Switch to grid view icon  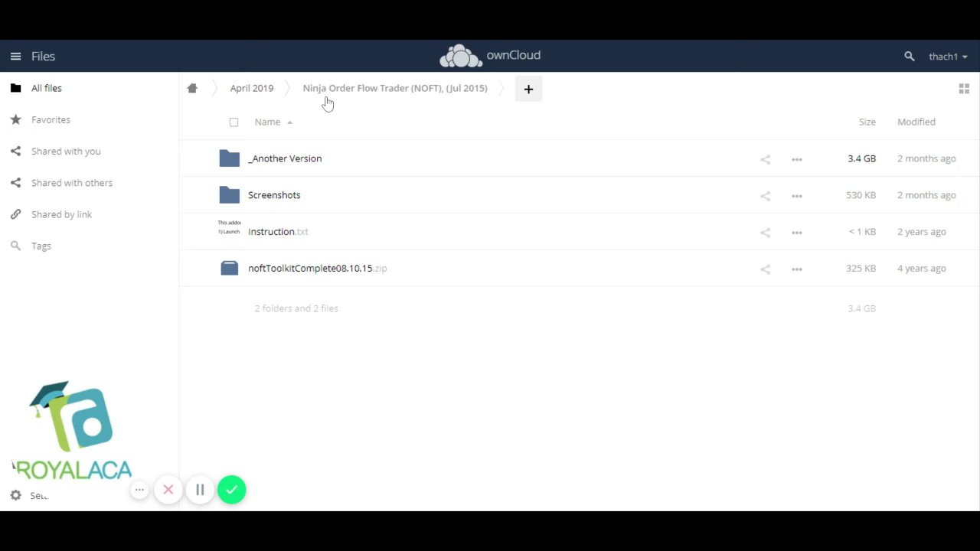coord(964,89)
